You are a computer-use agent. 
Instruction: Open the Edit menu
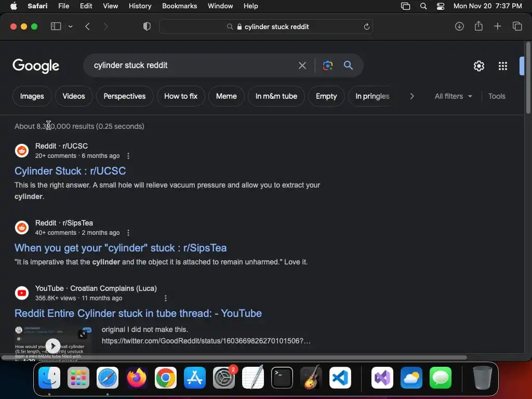pyautogui.click(x=86, y=6)
